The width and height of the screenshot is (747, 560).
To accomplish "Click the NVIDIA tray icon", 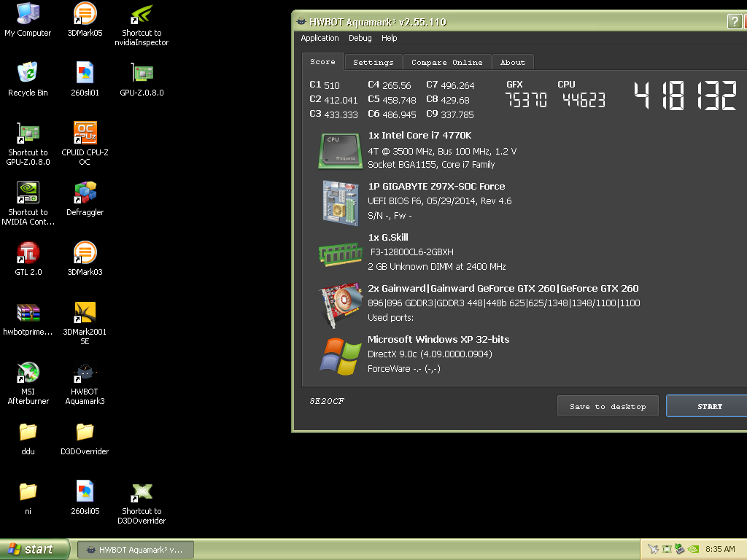I will coord(693,549).
